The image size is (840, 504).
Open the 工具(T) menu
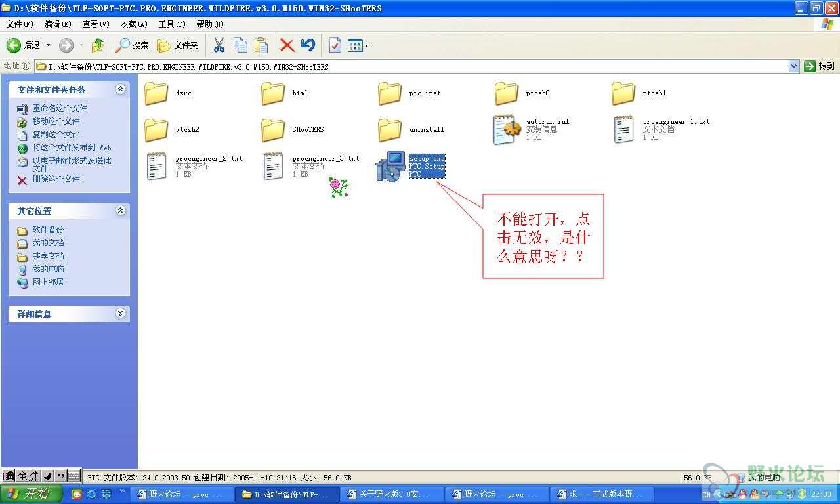pos(171,24)
